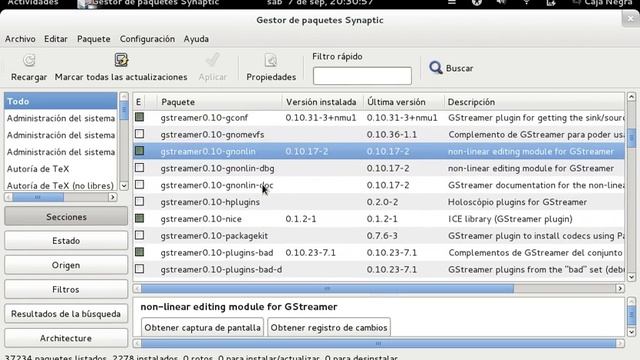Sort by Paquete column header
The image size is (640, 360).
219,102
